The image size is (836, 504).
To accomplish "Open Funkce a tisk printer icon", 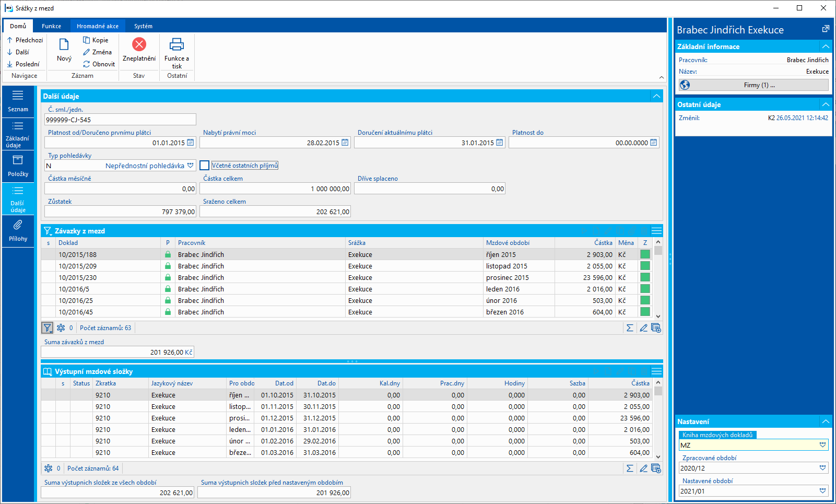I will coord(177,44).
